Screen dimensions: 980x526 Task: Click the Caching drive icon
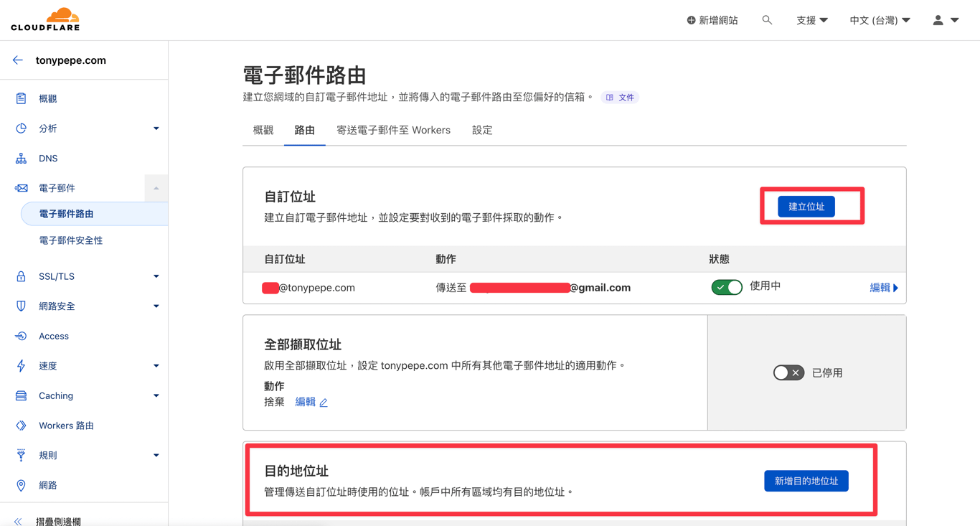pyautogui.click(x=21, y=395)
